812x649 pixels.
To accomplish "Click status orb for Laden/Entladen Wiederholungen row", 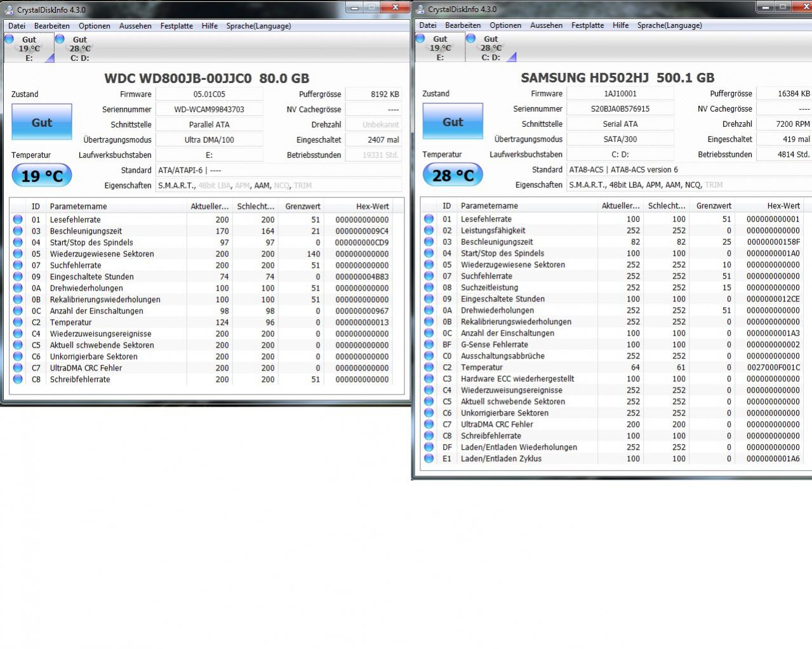I will pyautogui.click(x=429, y=447).
